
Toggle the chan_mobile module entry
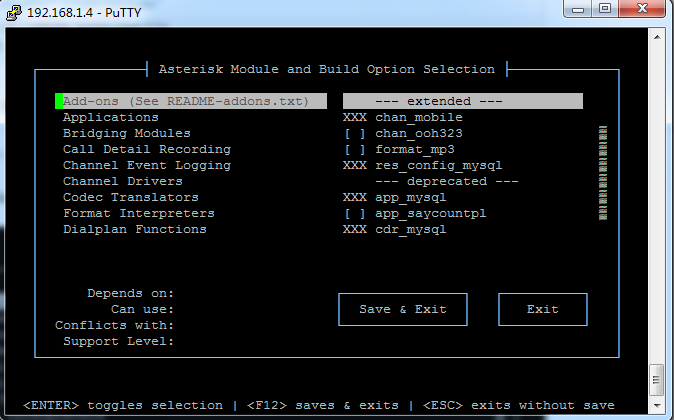tap(403, 117)
